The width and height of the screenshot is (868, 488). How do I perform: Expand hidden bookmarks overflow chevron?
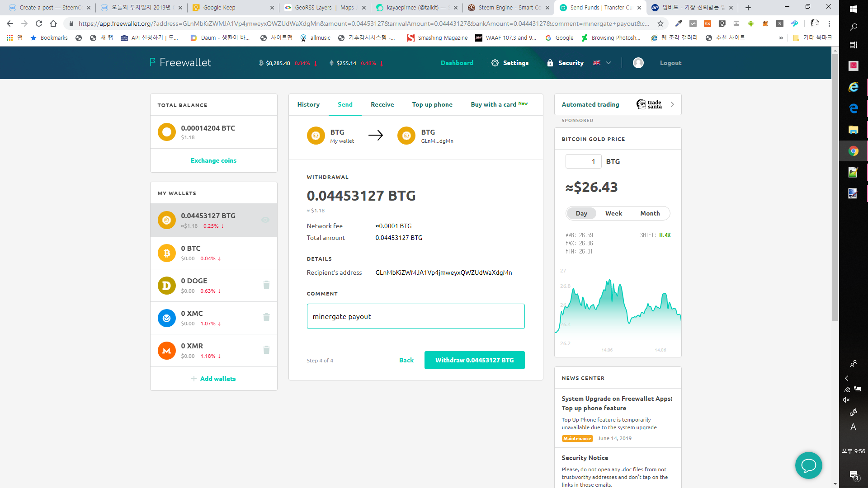(781, 38)
